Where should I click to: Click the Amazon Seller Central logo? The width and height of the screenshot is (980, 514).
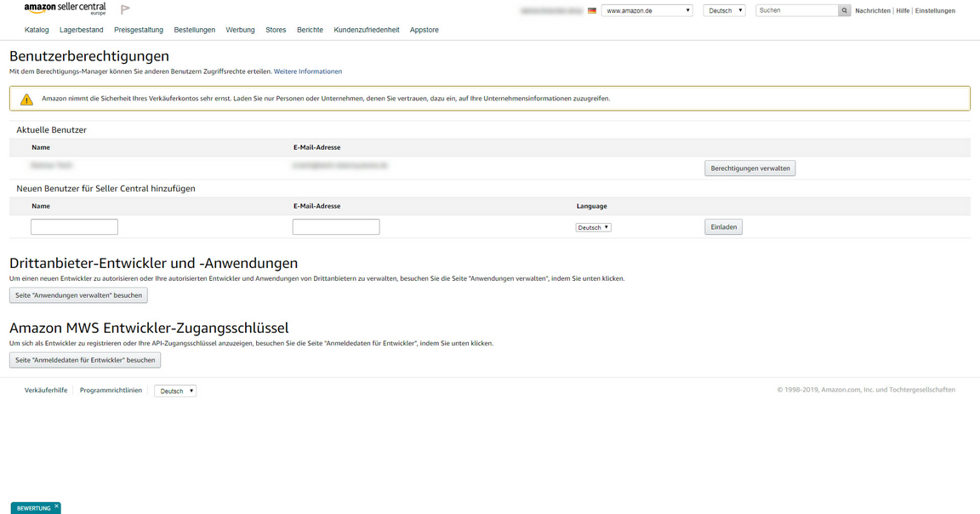(65, 9)
